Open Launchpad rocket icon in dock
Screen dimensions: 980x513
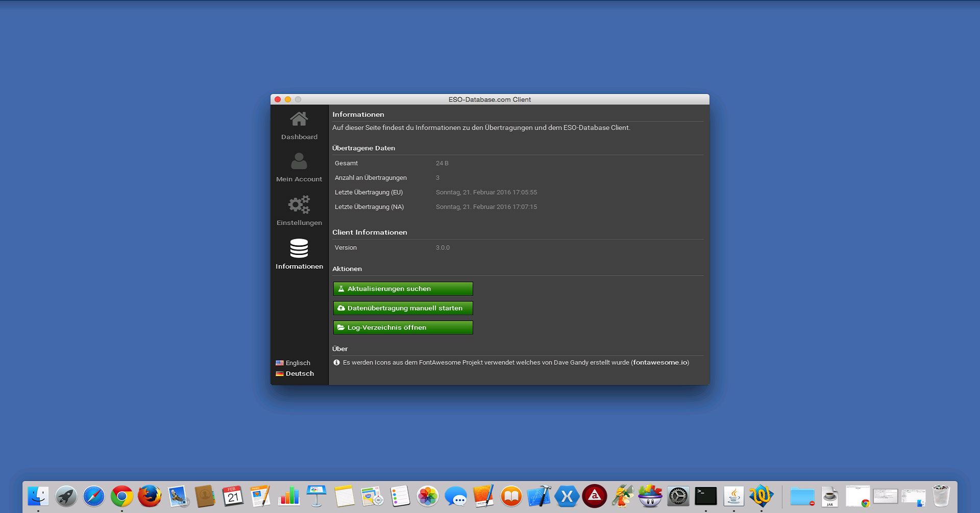point(66,496)
